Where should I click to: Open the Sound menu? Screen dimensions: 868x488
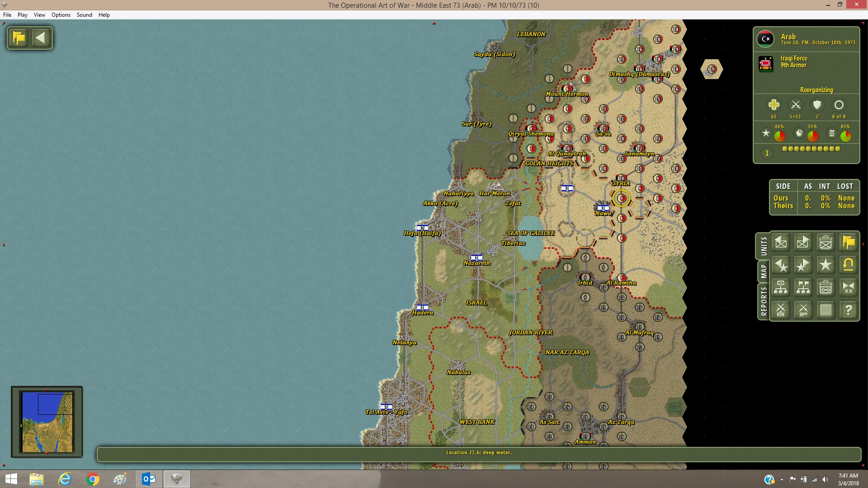coord(85,14)
